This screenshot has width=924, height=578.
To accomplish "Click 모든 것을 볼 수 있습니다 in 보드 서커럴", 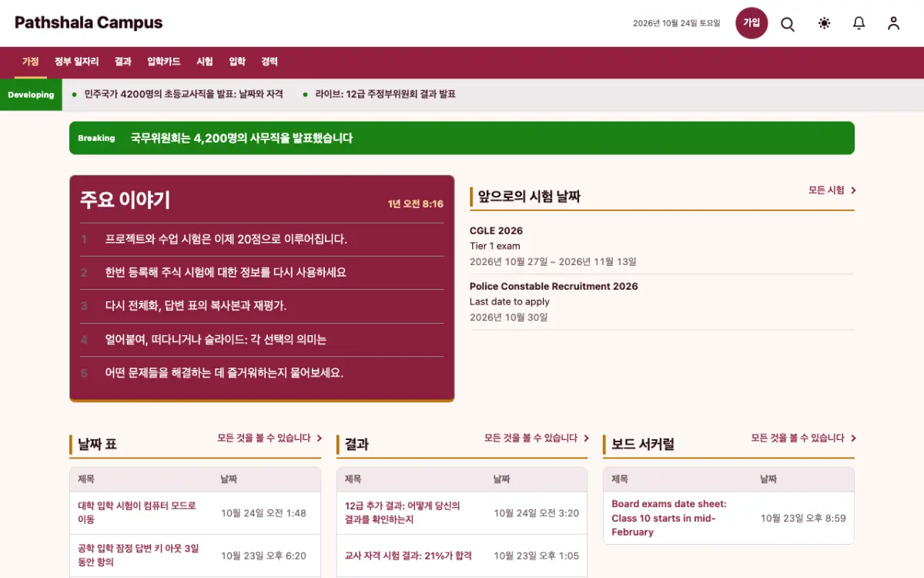I will pyautogui.click(x=804, y=438).
